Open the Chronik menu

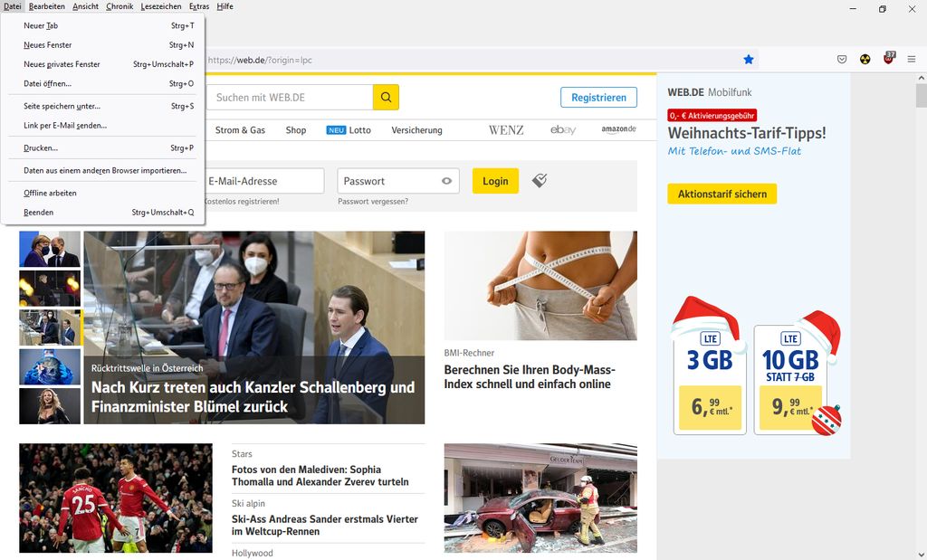[119, 6]
